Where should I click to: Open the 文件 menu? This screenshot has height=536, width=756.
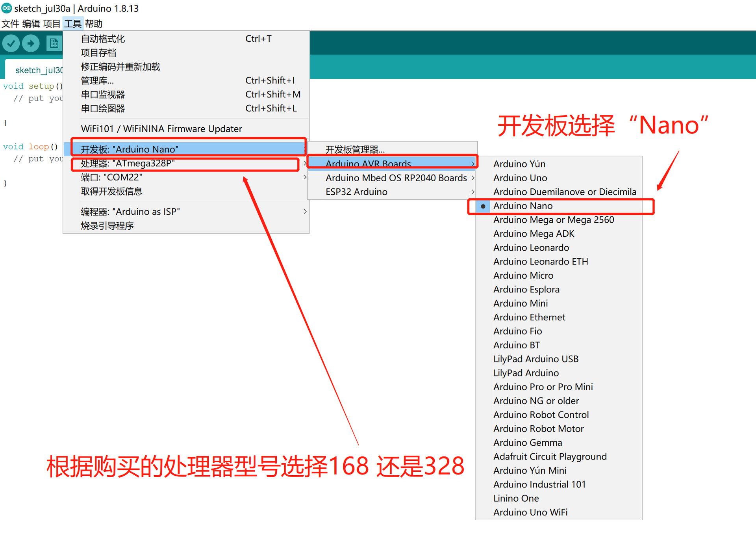10,24
